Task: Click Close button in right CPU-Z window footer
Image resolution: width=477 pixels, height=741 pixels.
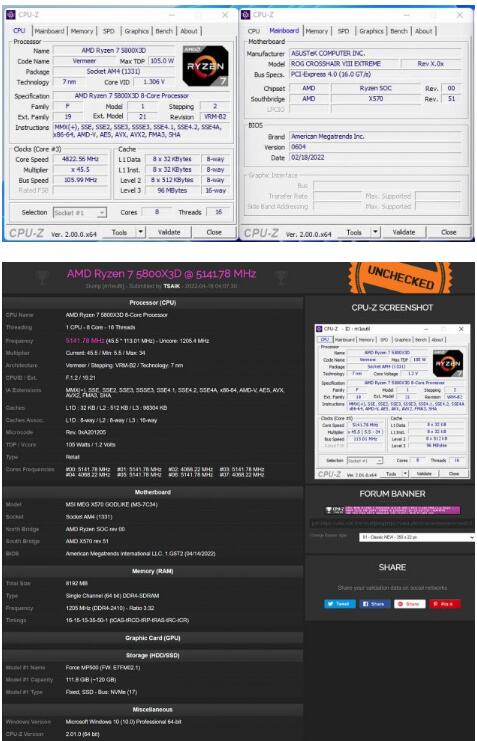Action: point(449,232)
